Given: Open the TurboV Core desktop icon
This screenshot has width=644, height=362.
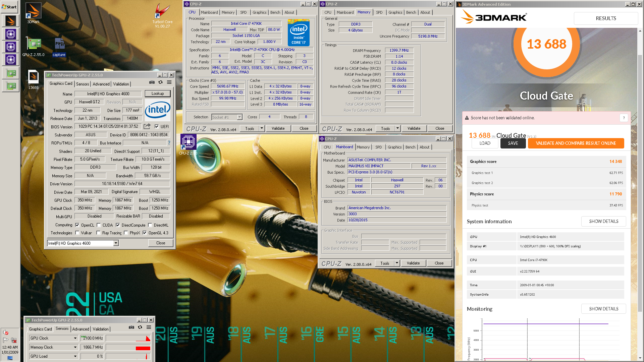Looking at the screenshot, I should pyautogui.click(x=162, y=15).
